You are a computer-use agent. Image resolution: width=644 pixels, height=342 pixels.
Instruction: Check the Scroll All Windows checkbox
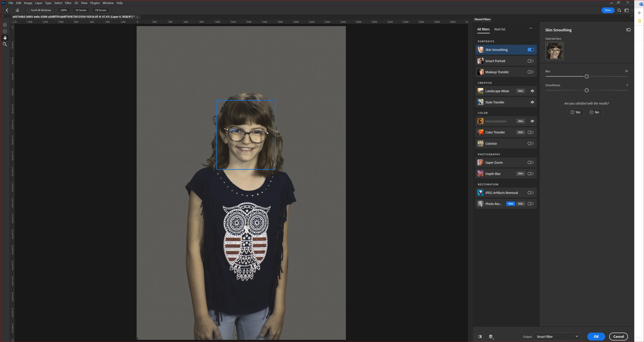[x=29, y=10]
